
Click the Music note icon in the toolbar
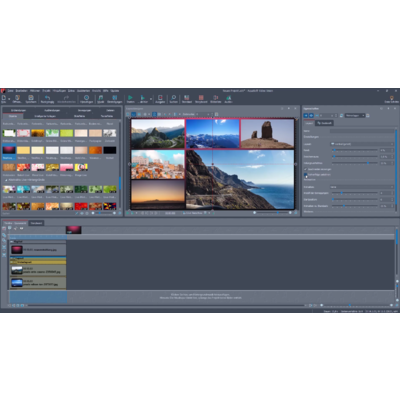click(101, 99)
